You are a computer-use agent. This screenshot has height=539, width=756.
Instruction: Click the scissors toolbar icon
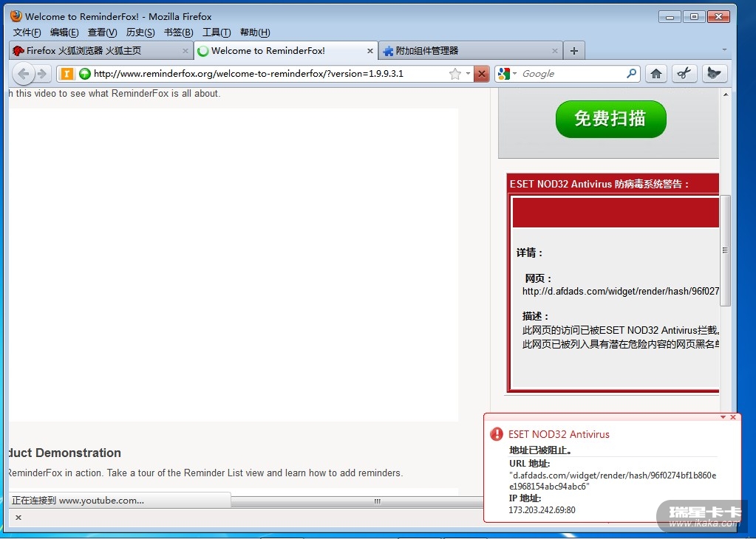coord(684,74)
